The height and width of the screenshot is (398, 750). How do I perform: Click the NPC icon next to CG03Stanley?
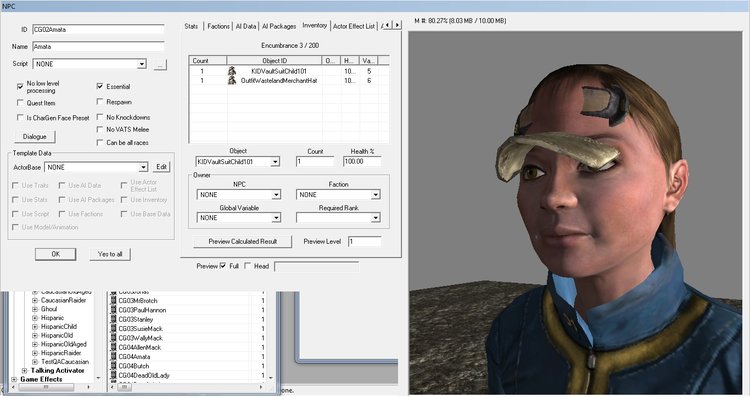(x=113, y=319)
